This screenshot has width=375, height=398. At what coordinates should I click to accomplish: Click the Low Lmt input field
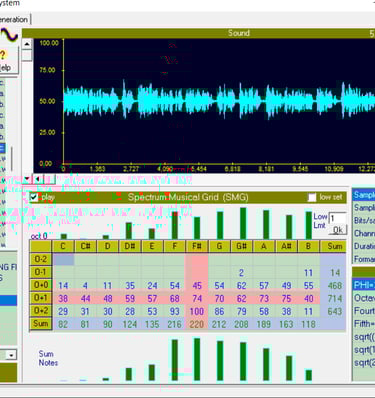[338, 218]
